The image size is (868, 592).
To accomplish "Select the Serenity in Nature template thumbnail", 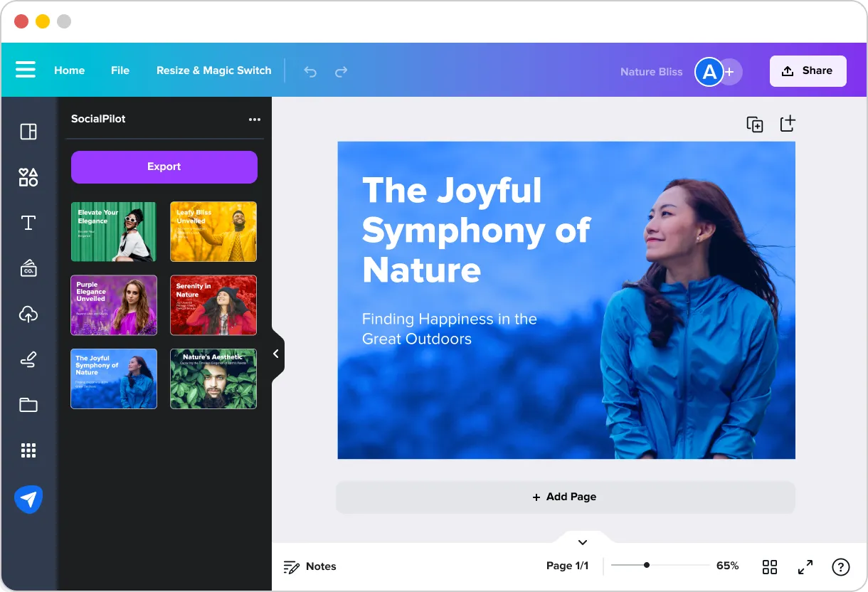I will tap(213, 305).
